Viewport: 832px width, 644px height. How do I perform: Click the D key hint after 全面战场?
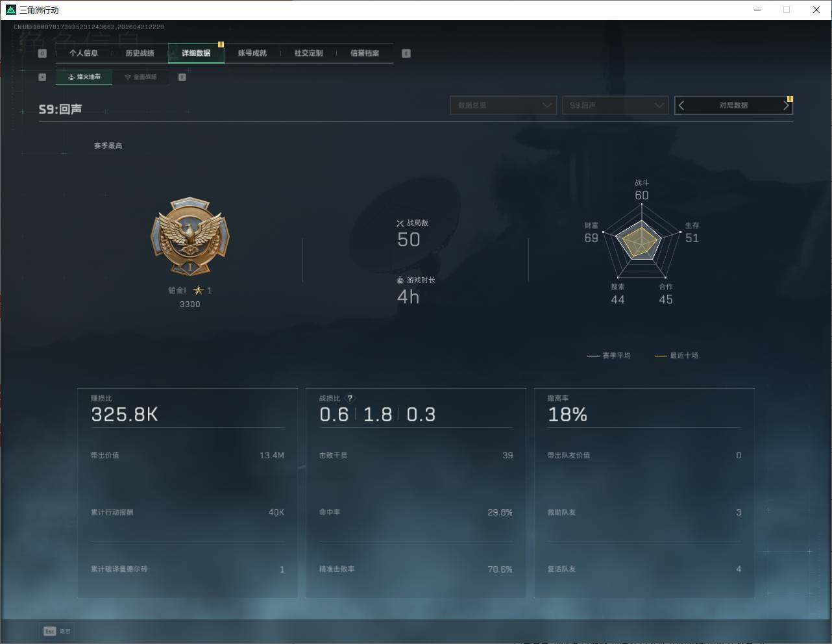pos(182,77)
